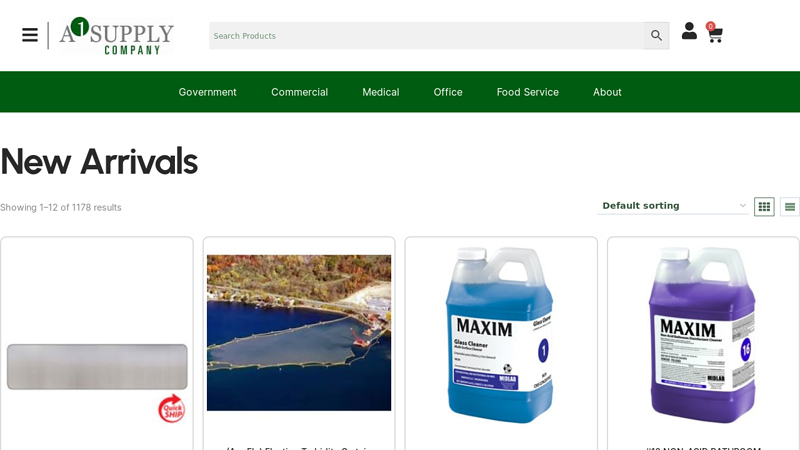Open the Government menu item
Image resolution: width=800 pixels, height=450 pixels.
point(207,92)
